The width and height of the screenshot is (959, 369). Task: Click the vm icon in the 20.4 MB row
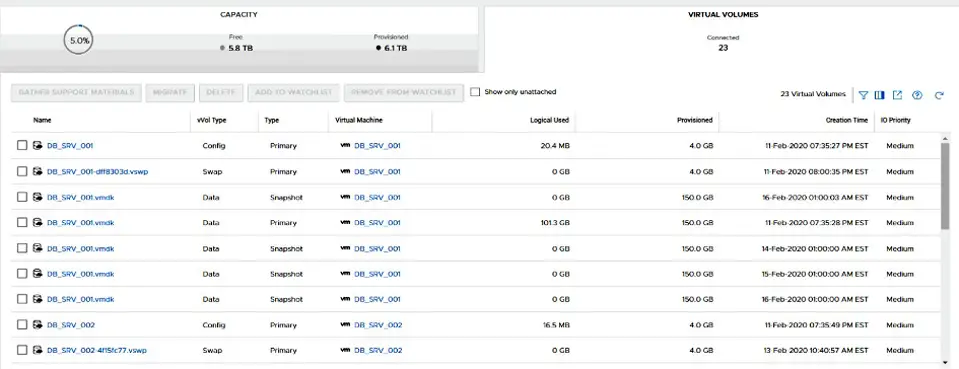(345, 146)
